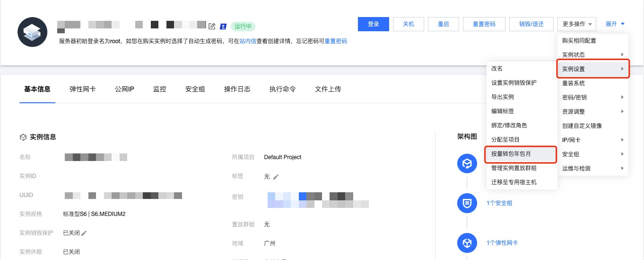Edit instance termination protection setting pencil
This screenshot has width=644, height=260.
pyautogui.click(x=84, y=233)
